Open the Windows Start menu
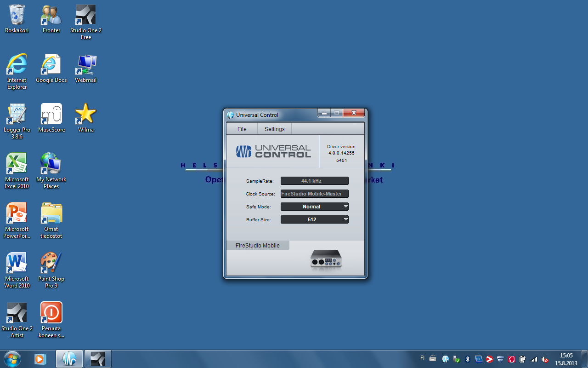This screenshot has height=368, width=588. point(12,358)
